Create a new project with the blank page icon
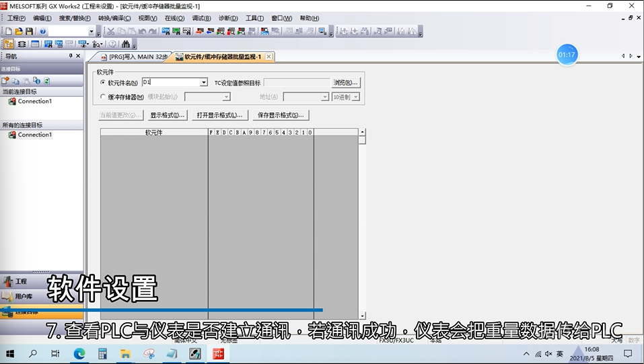 coord(8,31)
